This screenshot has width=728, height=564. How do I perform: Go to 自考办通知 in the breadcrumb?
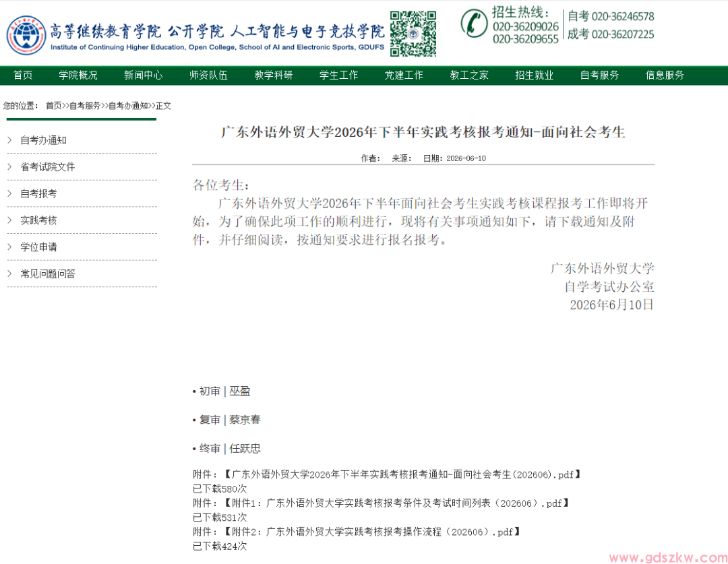pos(127,106)
